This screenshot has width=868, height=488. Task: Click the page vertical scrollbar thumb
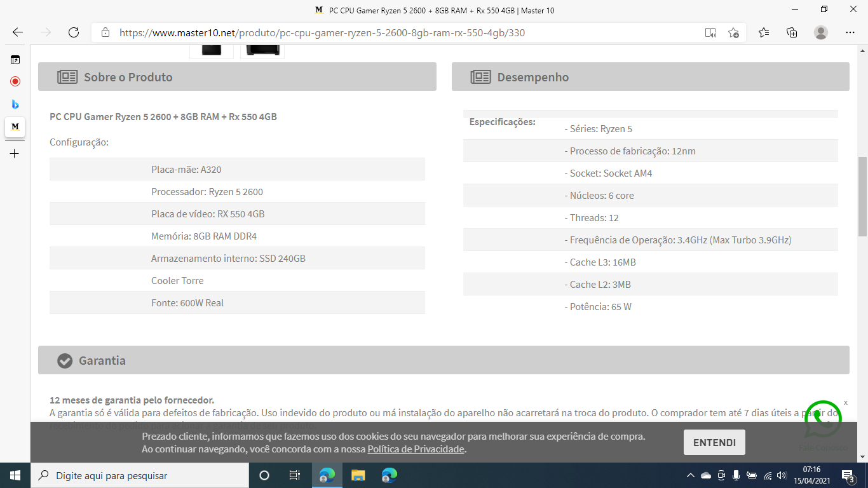[x=862, y=196]
